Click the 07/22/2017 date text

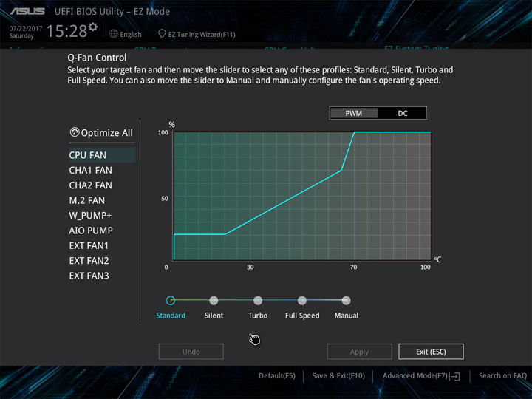coord(26,29)
